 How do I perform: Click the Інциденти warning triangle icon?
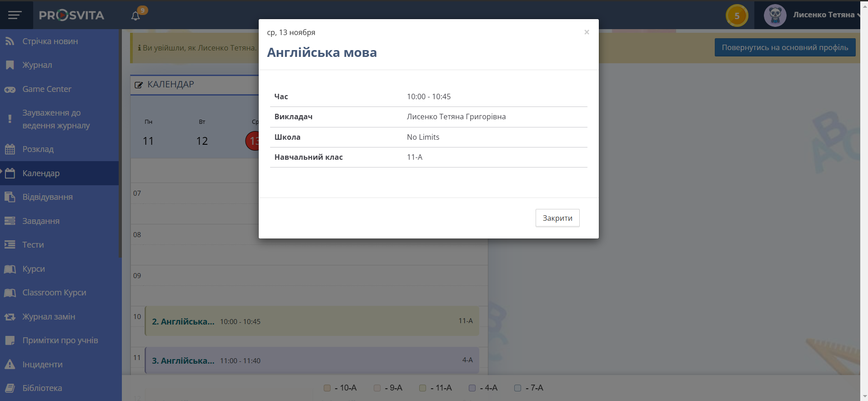(10, 365)
